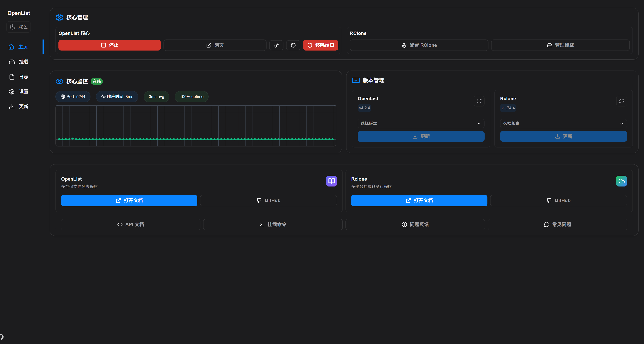Image resolution: width=644 pixels, height=344 pixels.
Task: Open the 网页 web interface button
Action: pos(215,45)
